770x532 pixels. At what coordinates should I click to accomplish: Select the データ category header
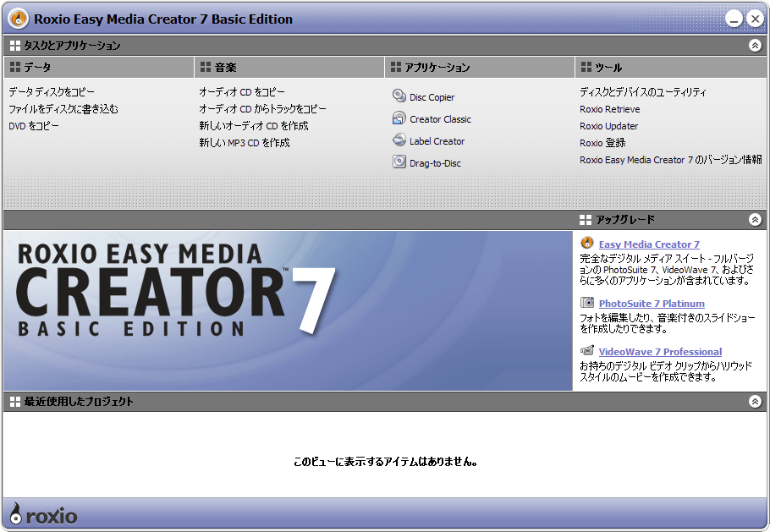click(99, 67)
